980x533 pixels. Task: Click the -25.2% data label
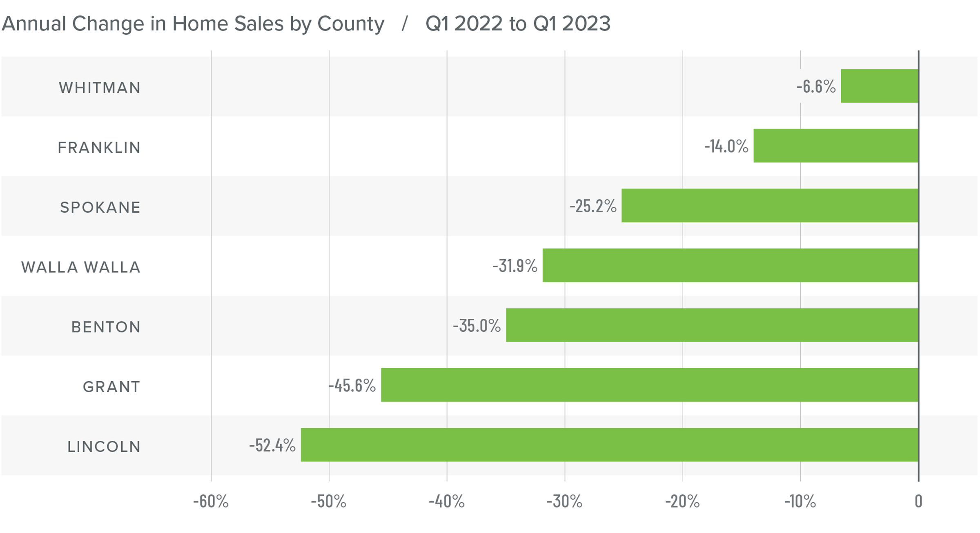coord(593,206)
